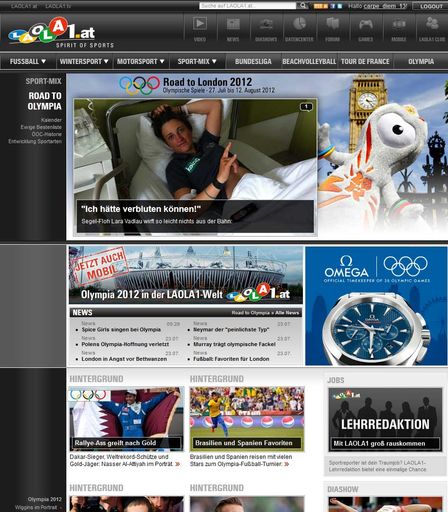Open the Omega Olympic watch advertisement

pos(376,306)
